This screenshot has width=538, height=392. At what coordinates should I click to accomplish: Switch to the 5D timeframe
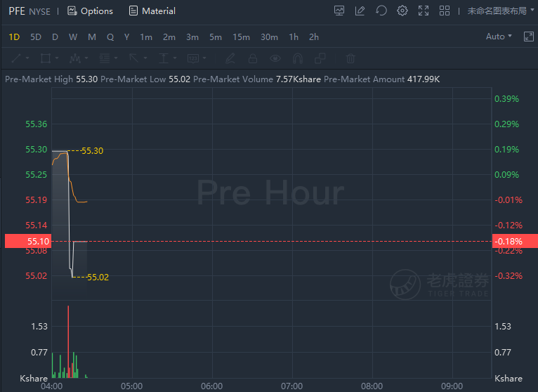tap(36, 37)
